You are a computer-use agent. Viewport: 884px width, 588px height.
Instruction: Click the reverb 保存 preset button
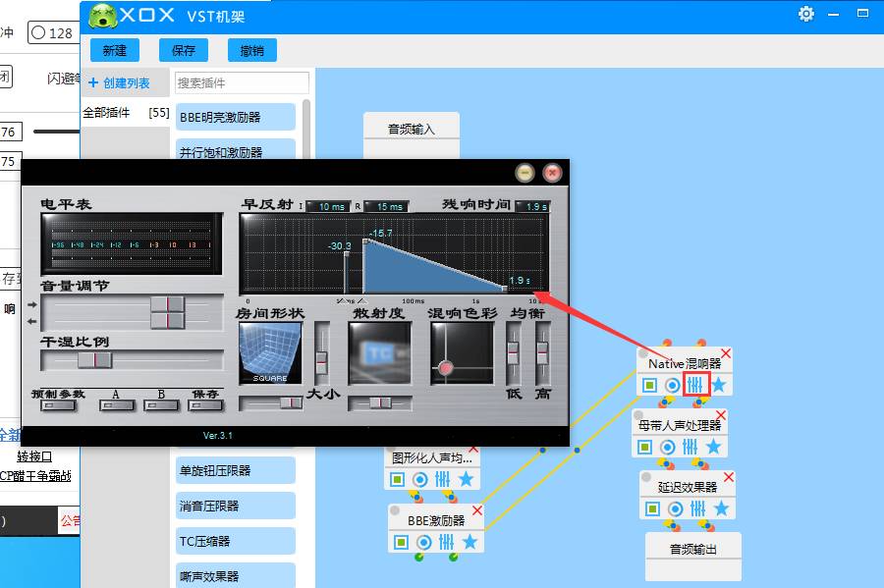coord(205,405)
